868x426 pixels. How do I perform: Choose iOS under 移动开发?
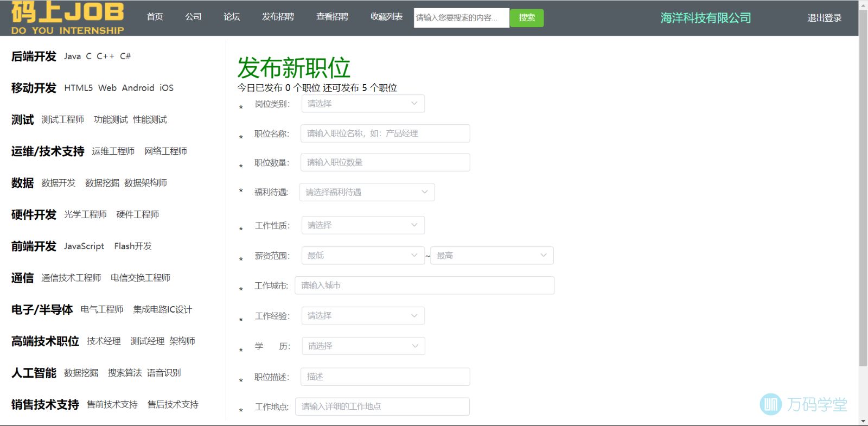(x=167, y=88)
